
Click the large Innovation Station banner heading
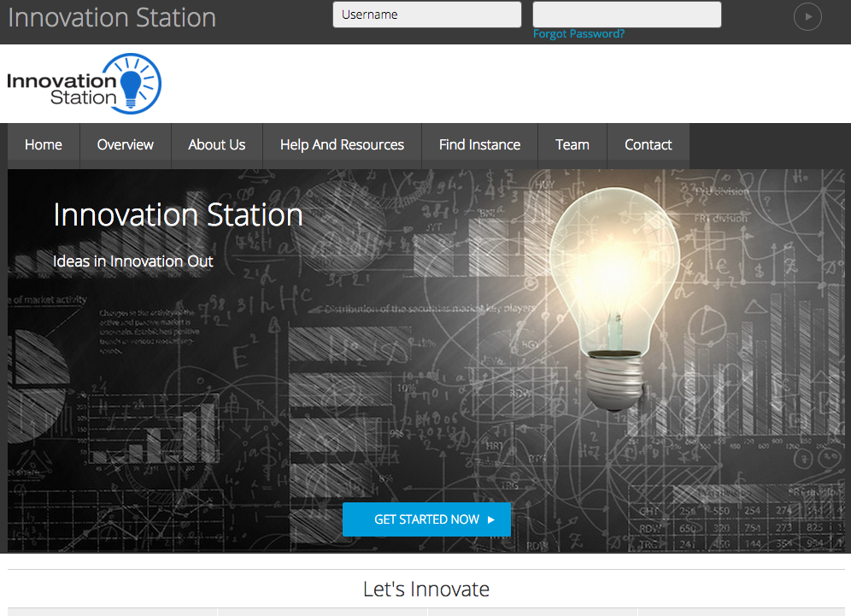point(178,214)
